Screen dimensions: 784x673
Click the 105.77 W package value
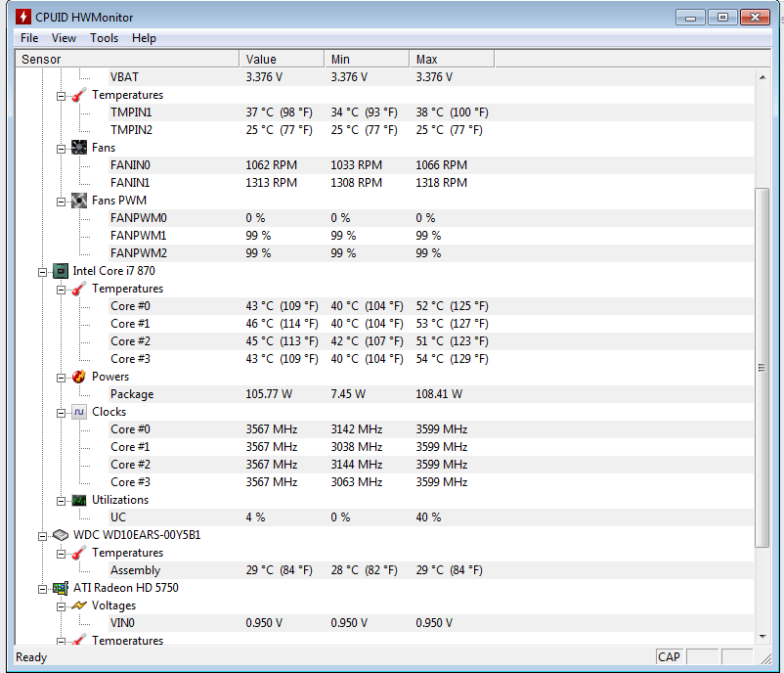pyautogui.click(x=269, y=394)
